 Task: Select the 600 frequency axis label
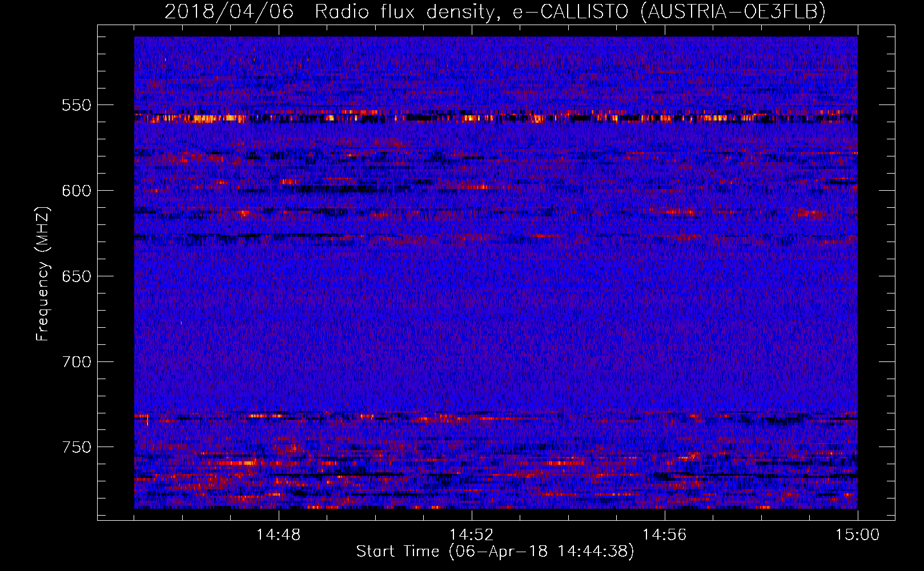pyautogui.click(x=77, y=191)
